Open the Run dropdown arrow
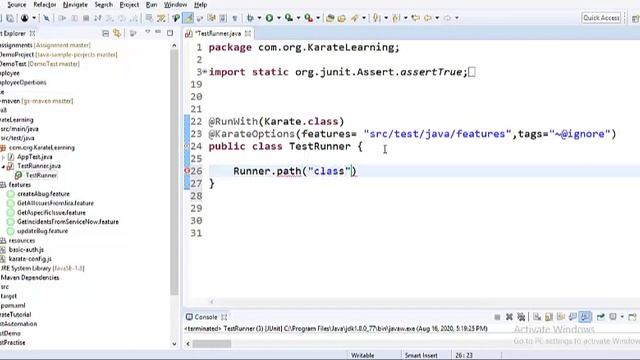 pyautogui.click(x=279, y=18)
